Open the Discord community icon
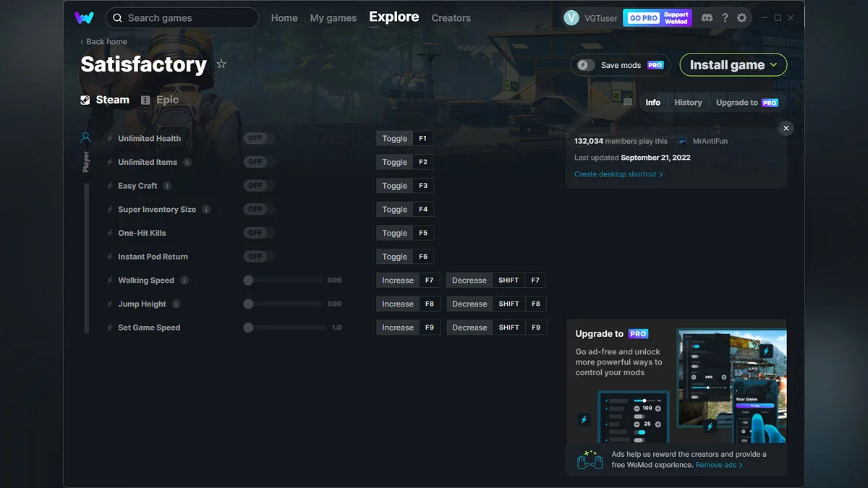The height and width of the screenshot is (488, 868). point(707,17)
